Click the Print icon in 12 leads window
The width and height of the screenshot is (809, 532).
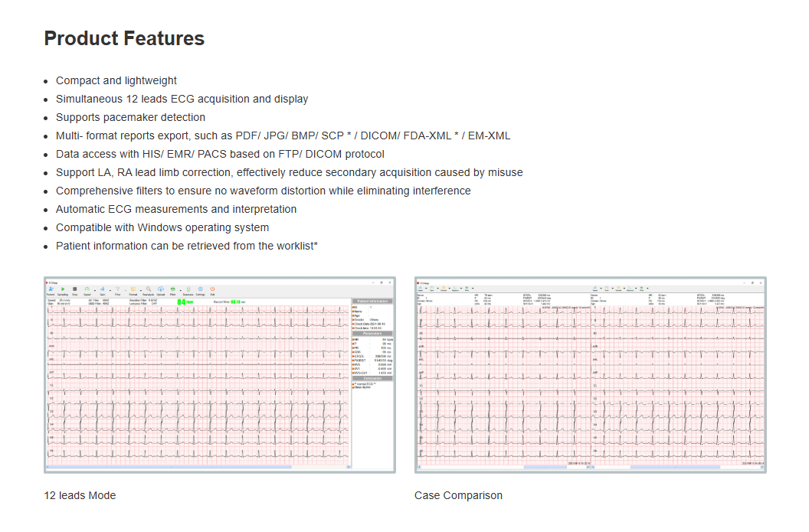(x=173, y=289)
